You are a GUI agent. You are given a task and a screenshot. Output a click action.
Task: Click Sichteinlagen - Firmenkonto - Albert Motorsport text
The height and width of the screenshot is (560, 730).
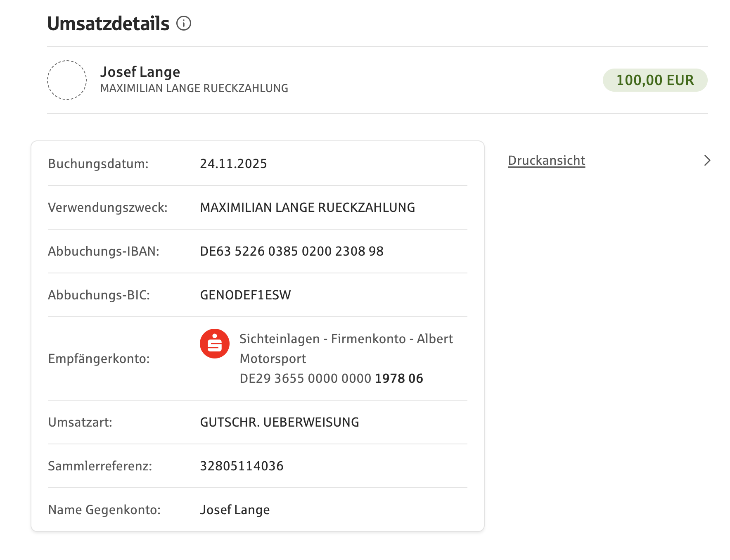point(346,349)
